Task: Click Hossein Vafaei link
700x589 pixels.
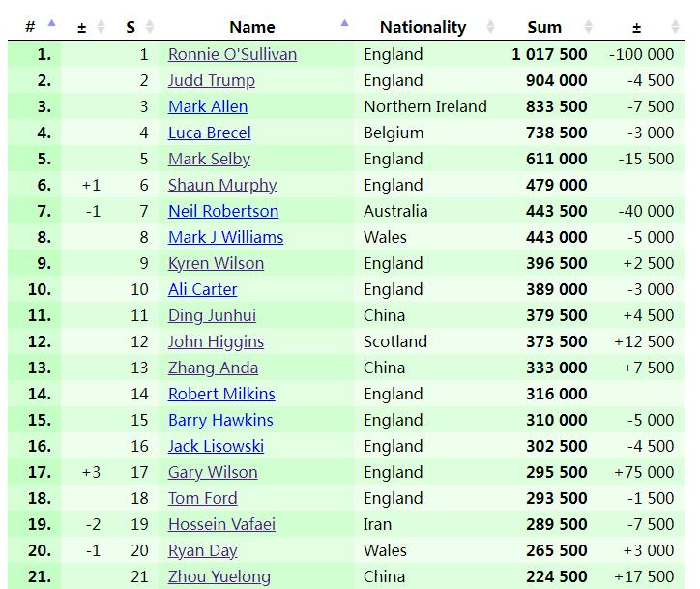Action: 221,524
